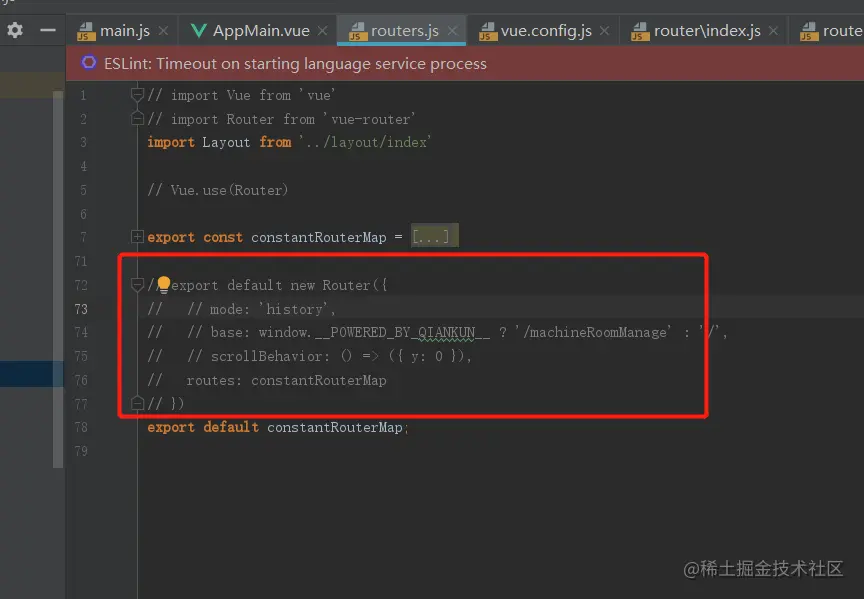Click the '/machineRoomManage' string on line 74
The image size is (864, 599).
pos(593,333)
